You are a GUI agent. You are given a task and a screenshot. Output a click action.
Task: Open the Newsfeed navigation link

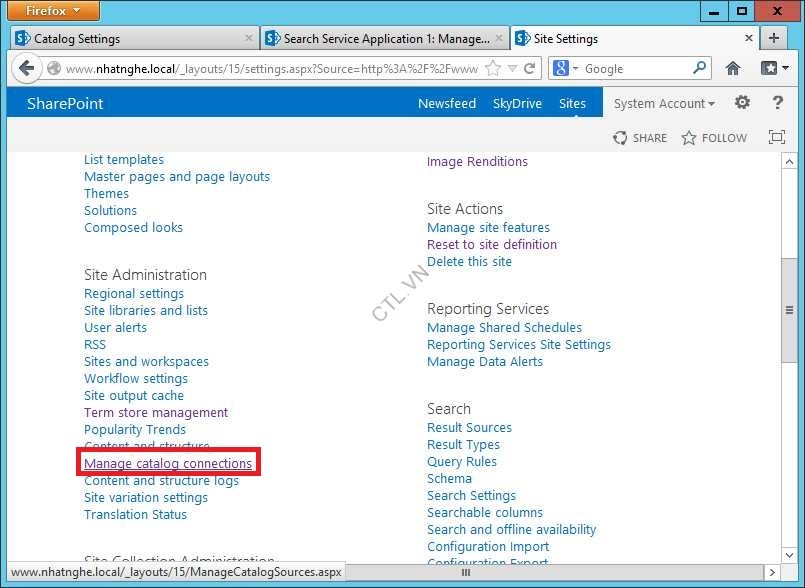[447, 104]
